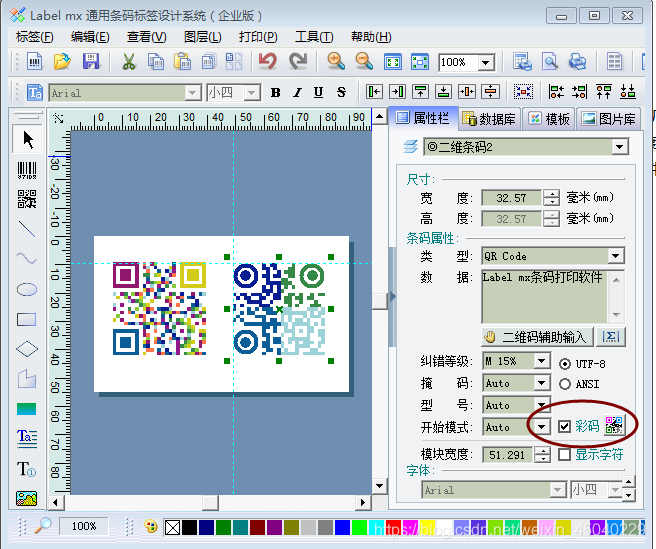Toggle underline text formatting

point(318,92)
